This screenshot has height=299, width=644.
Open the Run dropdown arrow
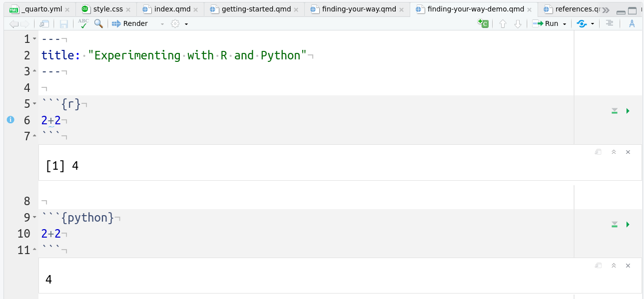(565, 24)
